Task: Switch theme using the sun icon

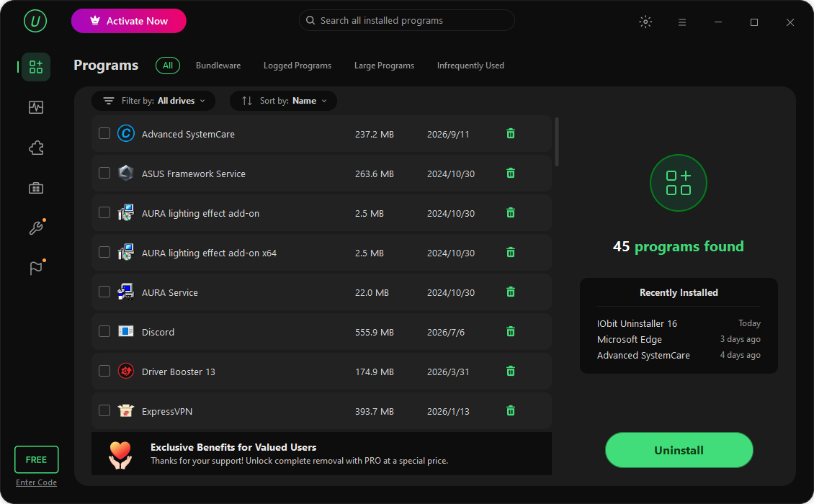Action: 645,22
